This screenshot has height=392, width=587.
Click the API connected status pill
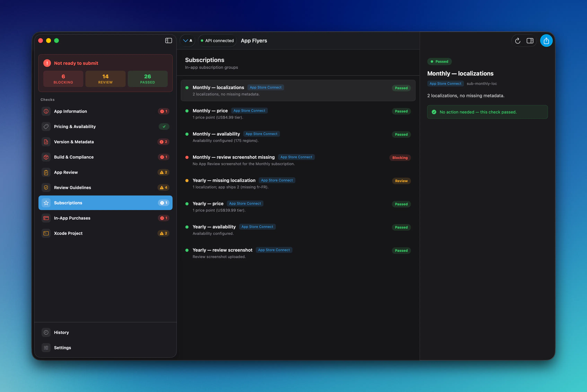click(x=217, y=41)
